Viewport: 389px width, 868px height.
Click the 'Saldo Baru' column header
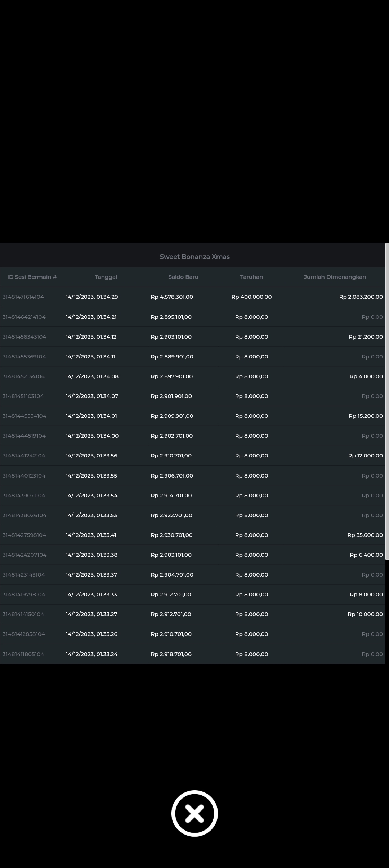(183, 277)
